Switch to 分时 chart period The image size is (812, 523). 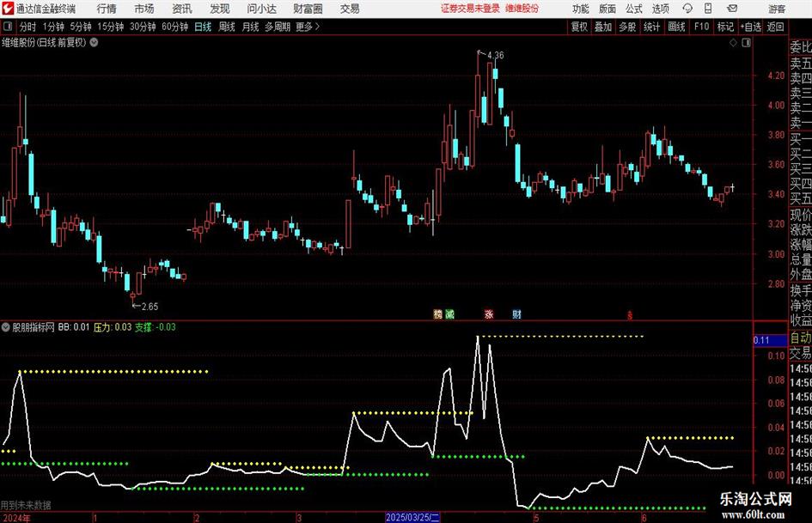pyautogui.click(x=28, y=27)
